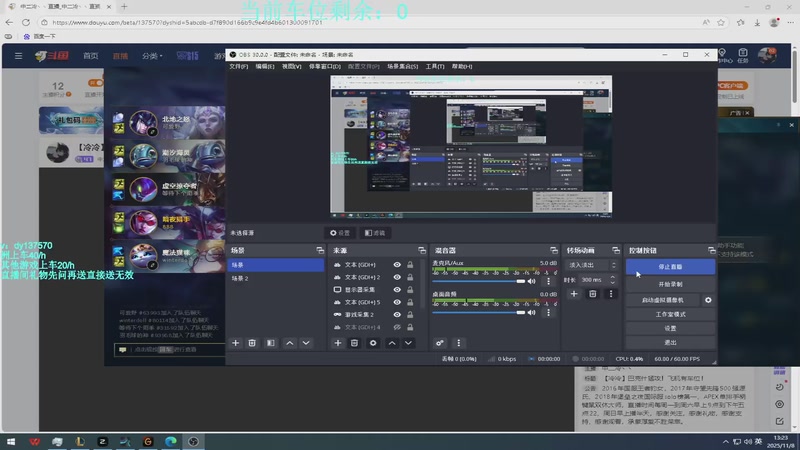Toggle lock on 显示器采集 source

pyautogui.click(x=410, y=289)
